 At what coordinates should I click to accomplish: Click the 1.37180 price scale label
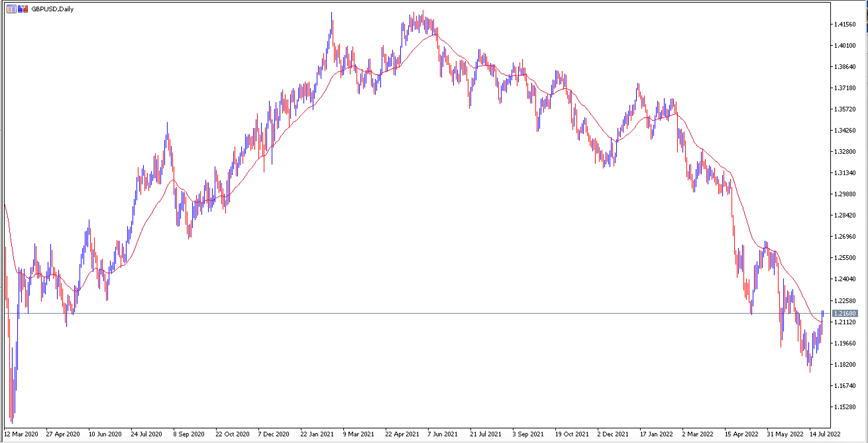(844, 88)
